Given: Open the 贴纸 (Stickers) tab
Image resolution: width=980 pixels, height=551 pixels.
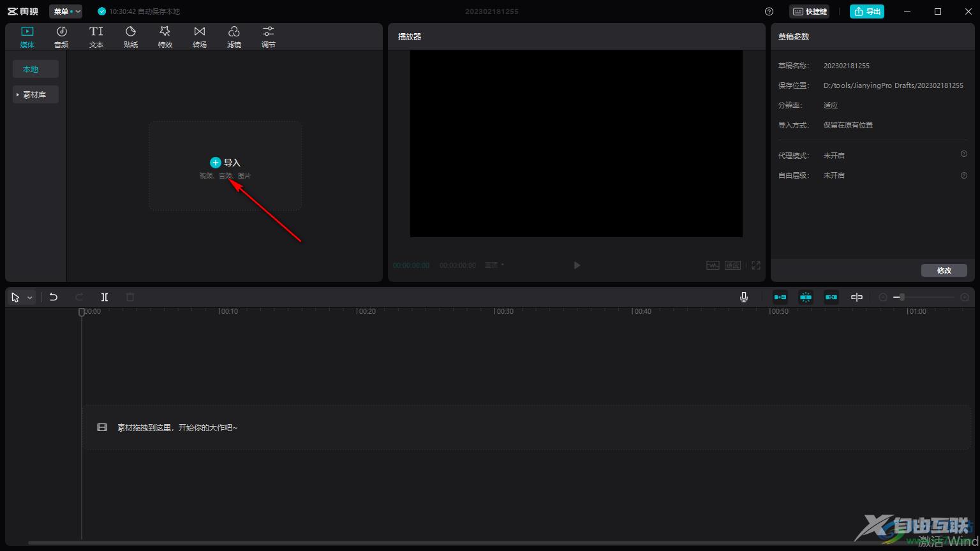Looking at the screenshot, I should [x=130, y=37].
